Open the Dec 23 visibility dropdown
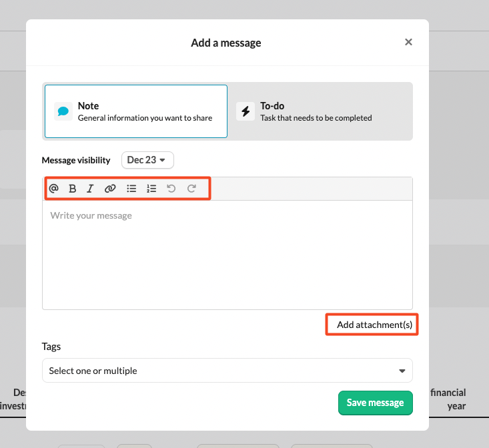 click(147, 160)
